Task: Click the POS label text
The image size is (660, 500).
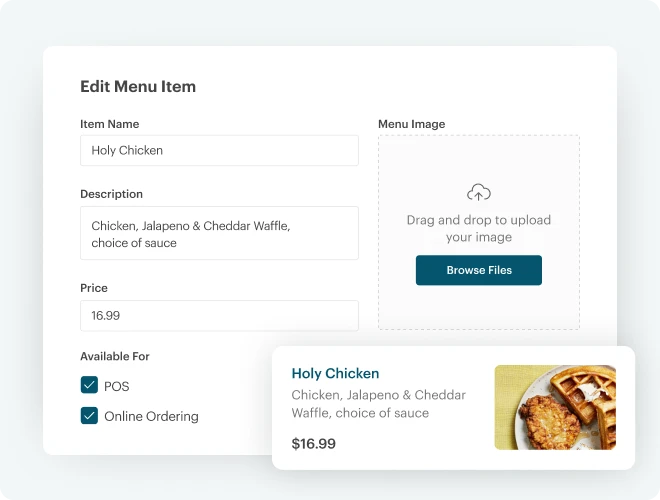Action: point(117,386)
